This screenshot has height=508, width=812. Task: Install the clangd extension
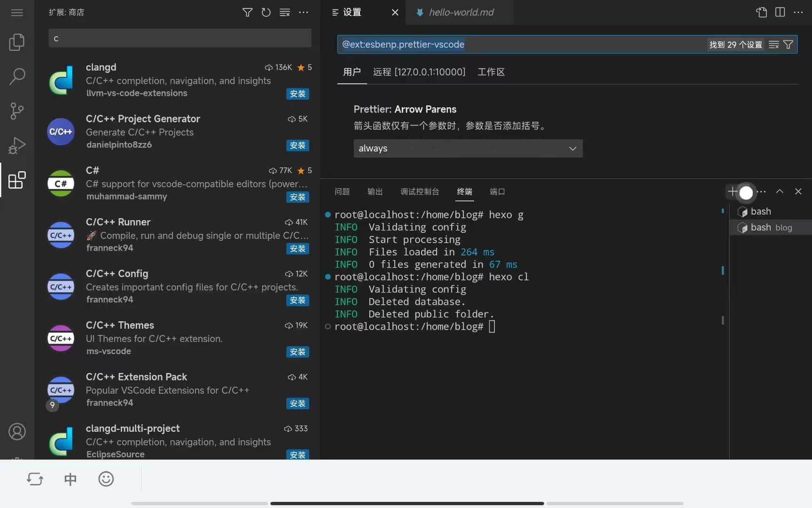[297, 94]
